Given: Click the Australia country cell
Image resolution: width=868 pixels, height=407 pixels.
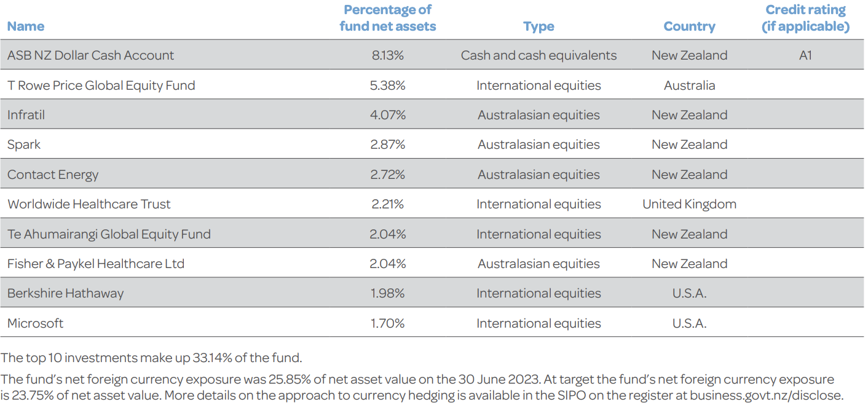Looking at the screenshot, I should point(689,85).
